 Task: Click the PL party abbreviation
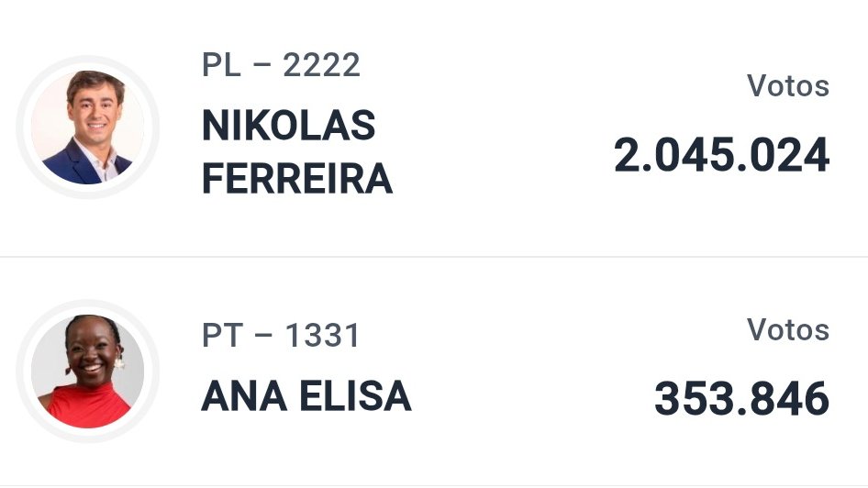click(x=221, y=65)
